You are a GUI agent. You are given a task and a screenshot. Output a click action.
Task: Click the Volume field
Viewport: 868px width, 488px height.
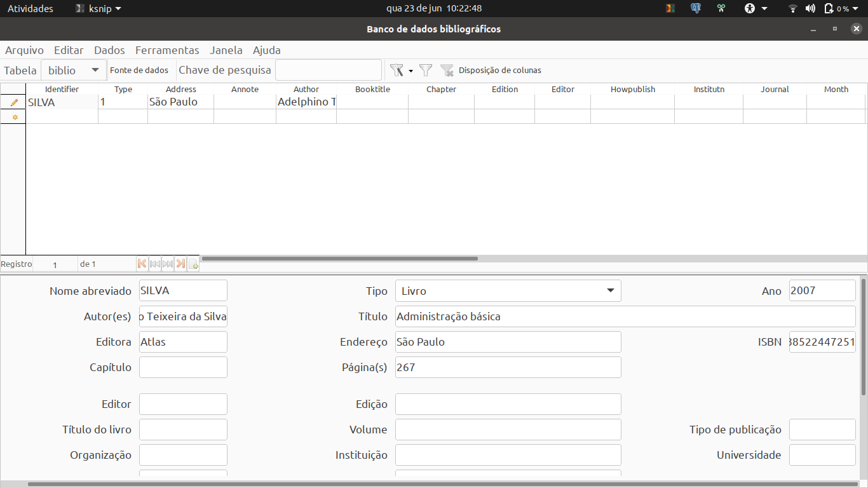coord(508,430)
